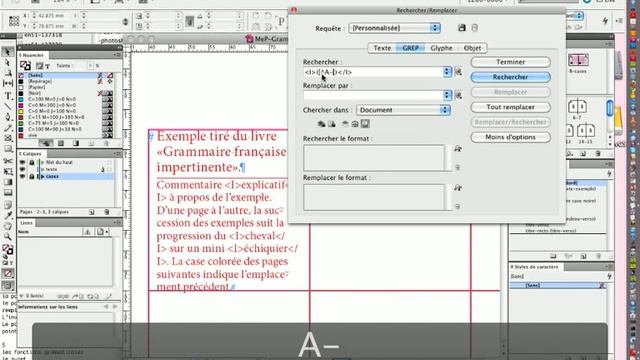This screenshot has height=360, width=640.
Task: Select the Line tool
Action: 7,106
